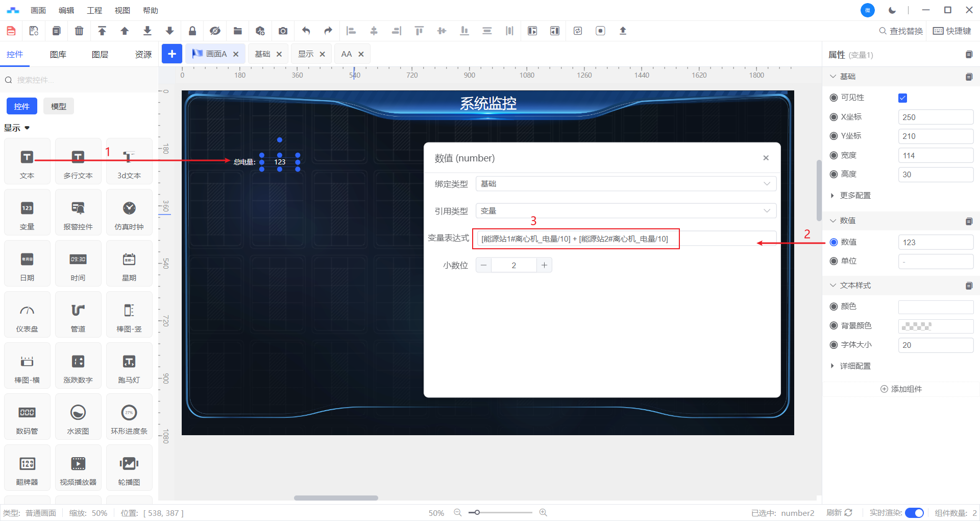980x521 pixels.
Task: Click the 模型 button
Action: click(59, 106)
